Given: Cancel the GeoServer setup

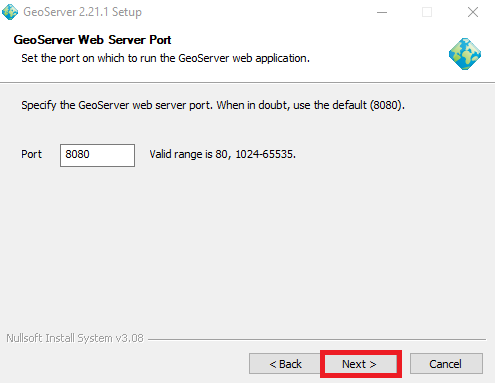Looking at the screenshot, I should pyautogui.click(x=446, y=364).
